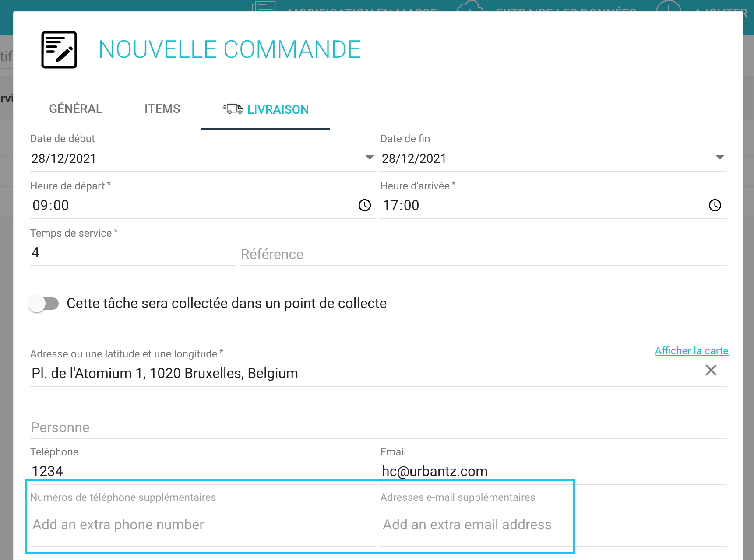Click the Référence input field

pos(483,254)
